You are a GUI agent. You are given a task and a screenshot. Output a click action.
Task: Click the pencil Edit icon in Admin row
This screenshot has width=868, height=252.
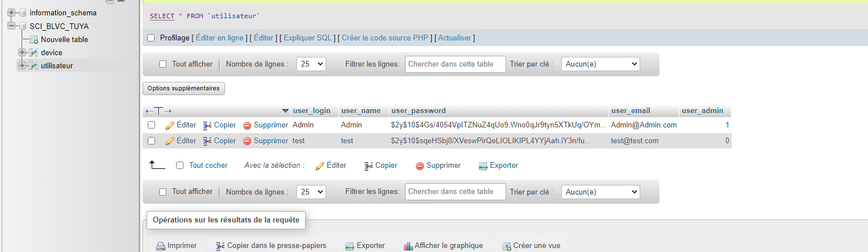click(x=170, y=125)
